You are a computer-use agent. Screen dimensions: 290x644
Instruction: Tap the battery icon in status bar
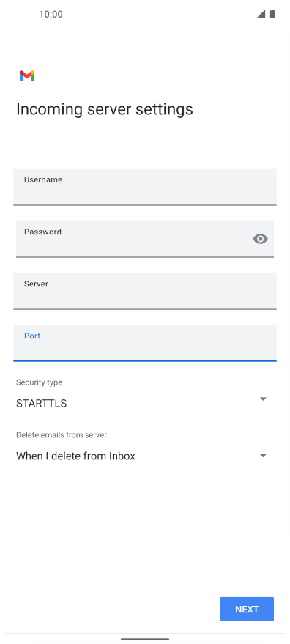click(x=272, y=14)
